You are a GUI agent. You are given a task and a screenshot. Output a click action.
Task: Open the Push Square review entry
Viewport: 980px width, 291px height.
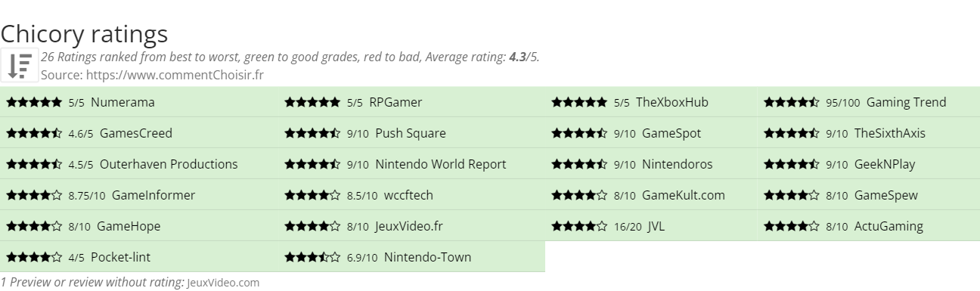click(x=411, y=133)
